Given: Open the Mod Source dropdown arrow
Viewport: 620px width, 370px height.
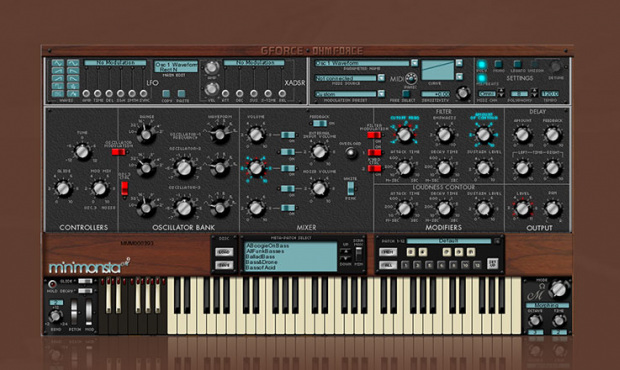Looking at the screenshot, I should [x=381, y=78].
